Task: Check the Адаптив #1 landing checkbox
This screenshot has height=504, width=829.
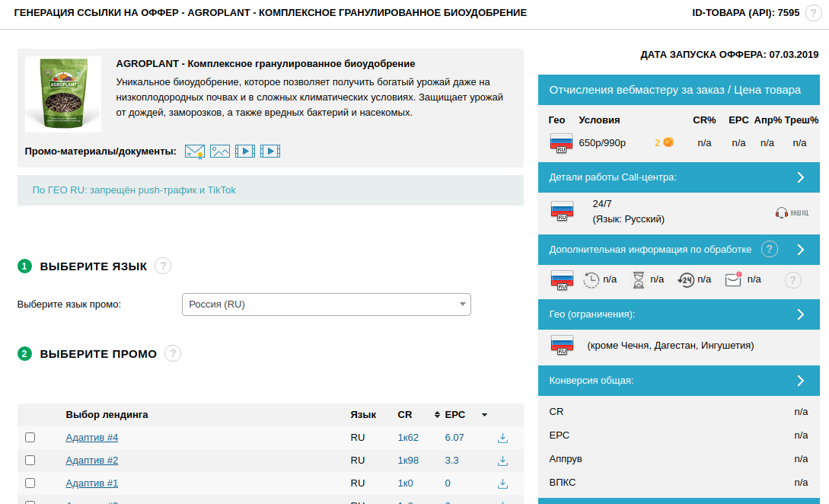Action: pyautogui.click(x=30, y=483)
